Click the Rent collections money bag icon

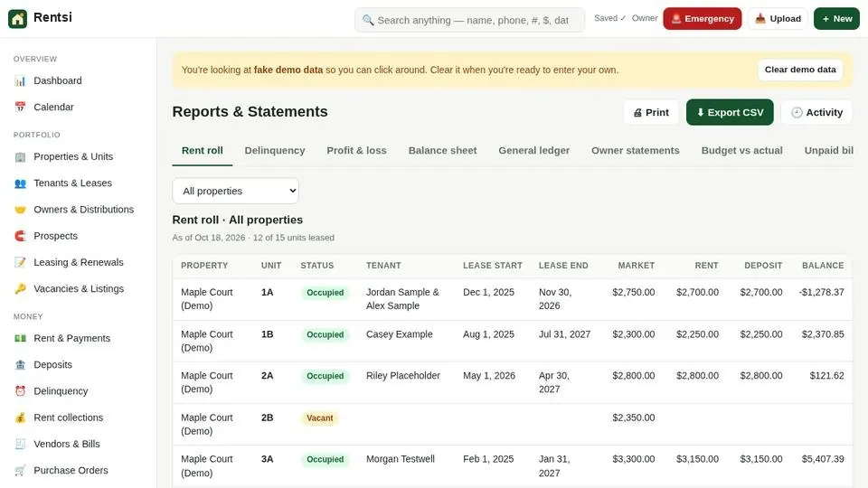tap(21, 418)
